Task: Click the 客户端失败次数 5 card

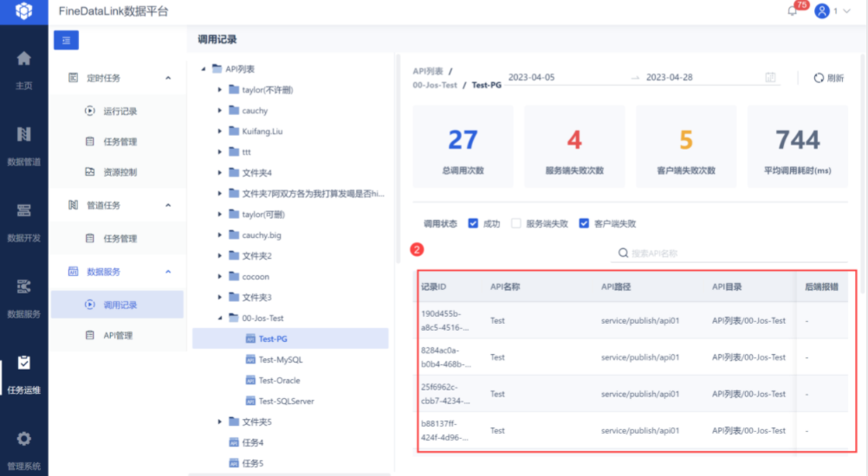Action: 686,146
